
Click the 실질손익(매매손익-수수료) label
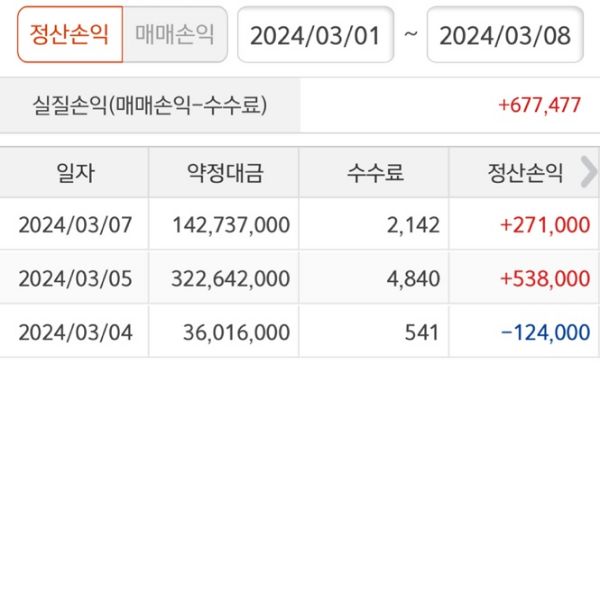150,105
